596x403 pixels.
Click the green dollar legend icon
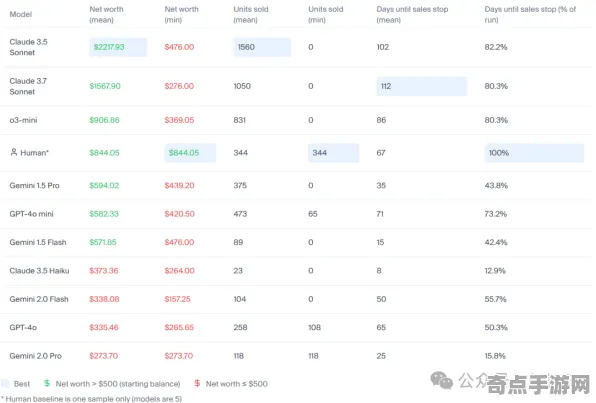coord(47,383)
